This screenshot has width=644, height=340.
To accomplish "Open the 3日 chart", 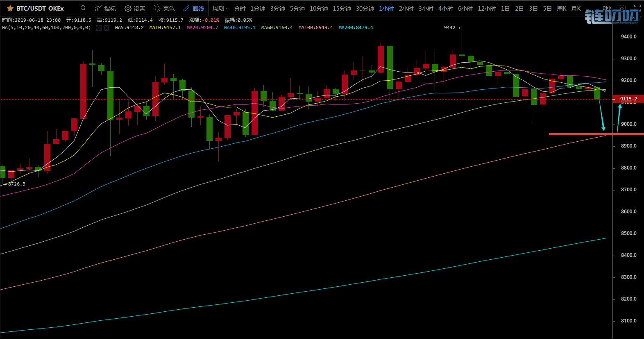I will click(533, 8).
